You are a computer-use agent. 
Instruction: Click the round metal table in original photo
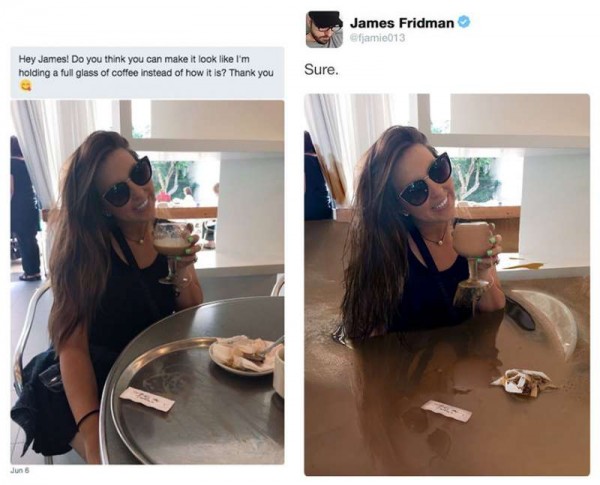(x=192, y=381)
